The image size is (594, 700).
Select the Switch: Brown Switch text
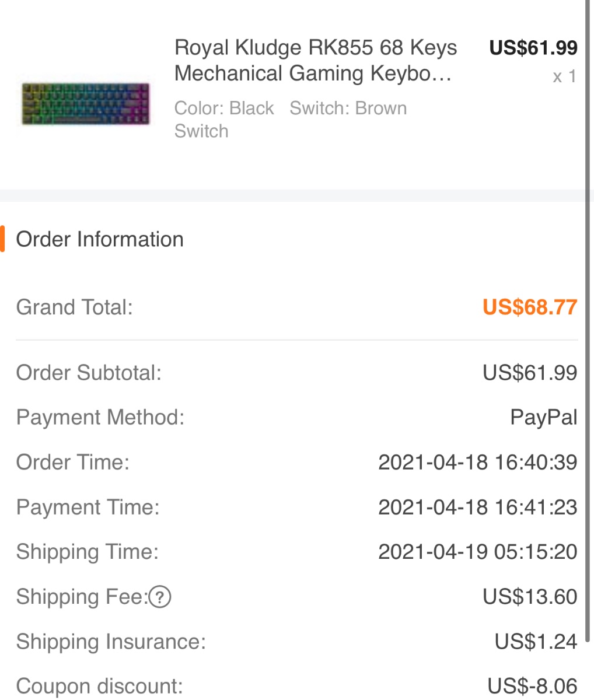[291, 119]
